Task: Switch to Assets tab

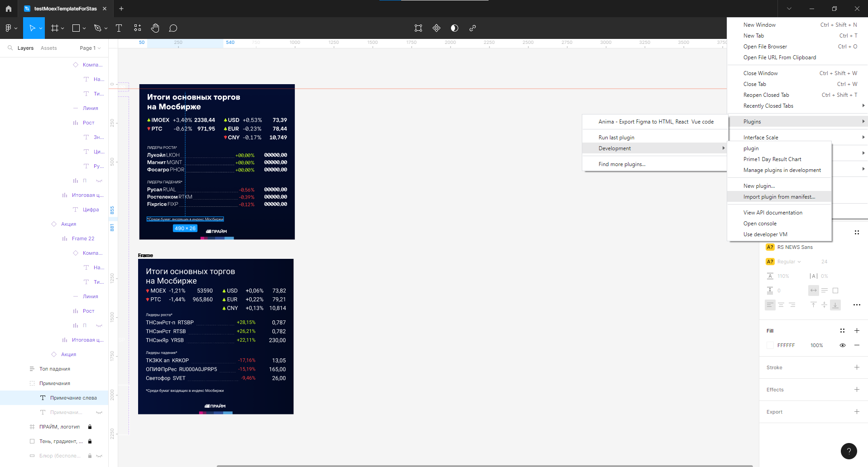Action: pos(49,48)
